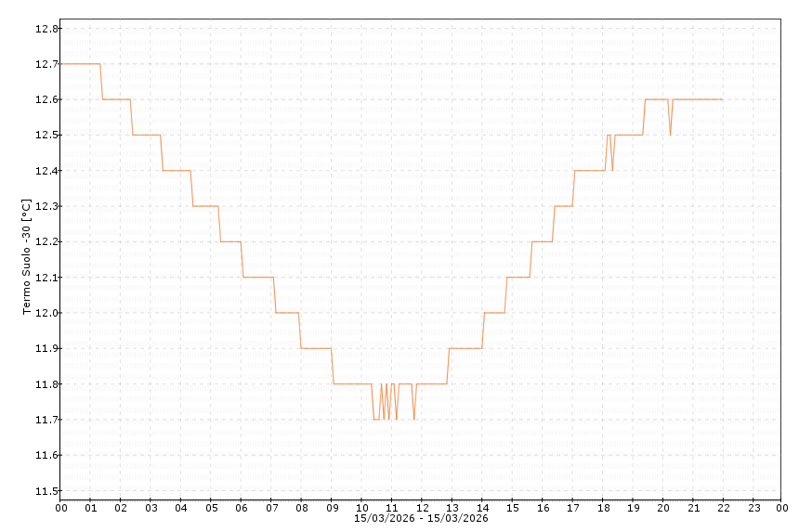Click the 09 hour tick label
Image resolution: width=799 pixels, height=532 pixels.
(x=332, y=508)
